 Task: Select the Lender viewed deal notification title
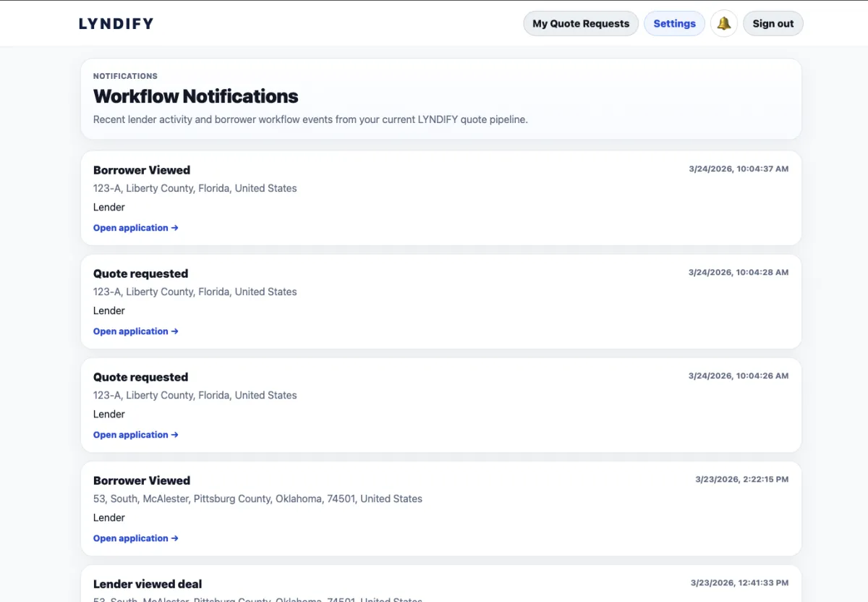pos(148,584)
